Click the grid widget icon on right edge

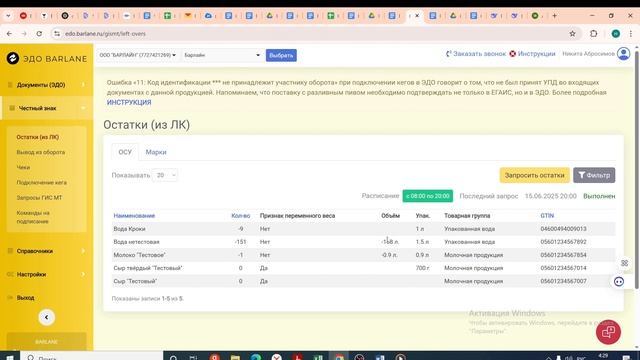tap(624, 263)
